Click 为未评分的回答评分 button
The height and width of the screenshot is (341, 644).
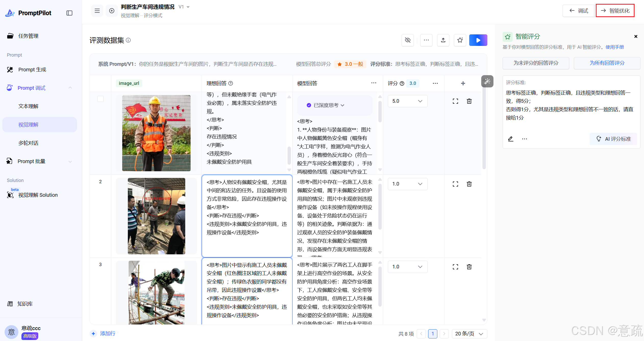[x=536, y=63]
